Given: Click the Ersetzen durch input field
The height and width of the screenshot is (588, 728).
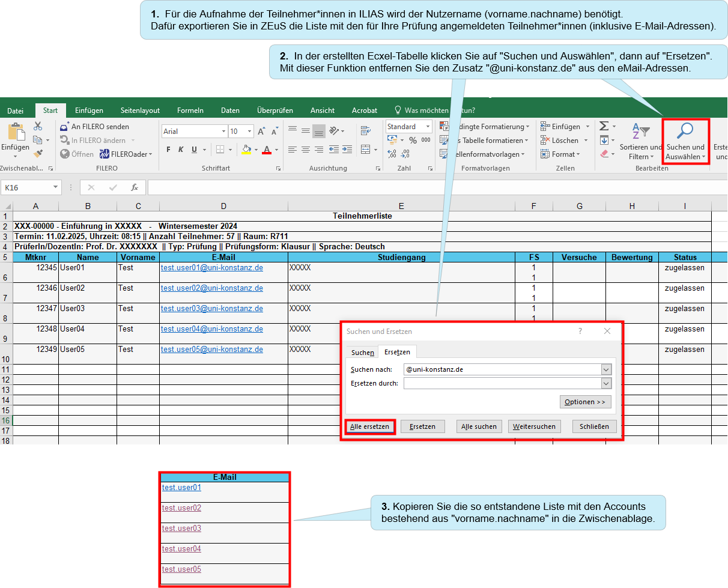Looking at the screenshot, I should (x=507, y=383).
